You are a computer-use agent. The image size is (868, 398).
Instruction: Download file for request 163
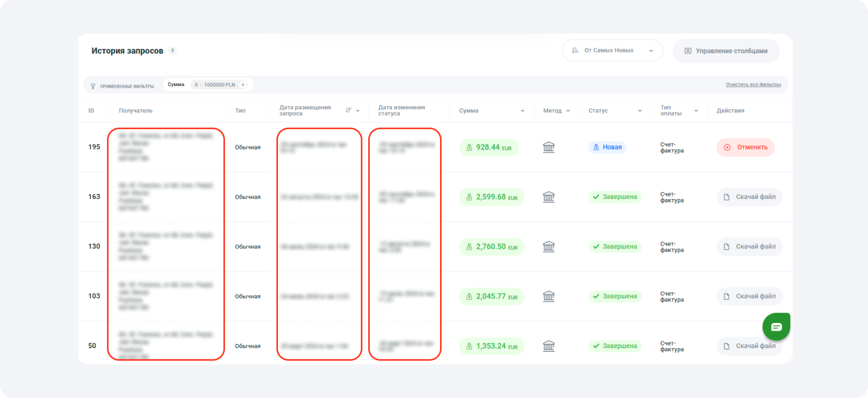click(749, 197)
